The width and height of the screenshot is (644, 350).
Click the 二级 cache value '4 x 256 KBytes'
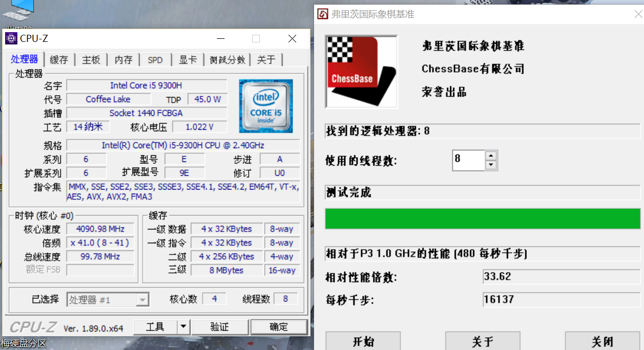pos(227,256)
